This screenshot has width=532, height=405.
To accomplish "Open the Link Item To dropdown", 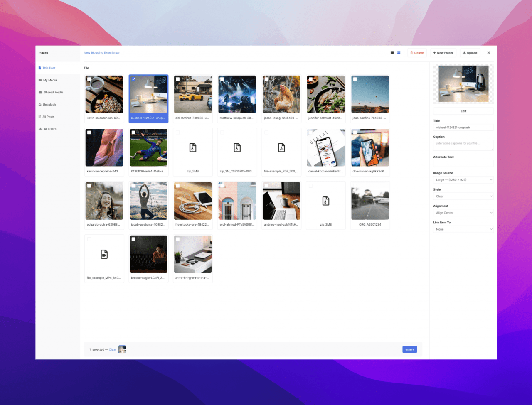I will (x=463, y=229).
